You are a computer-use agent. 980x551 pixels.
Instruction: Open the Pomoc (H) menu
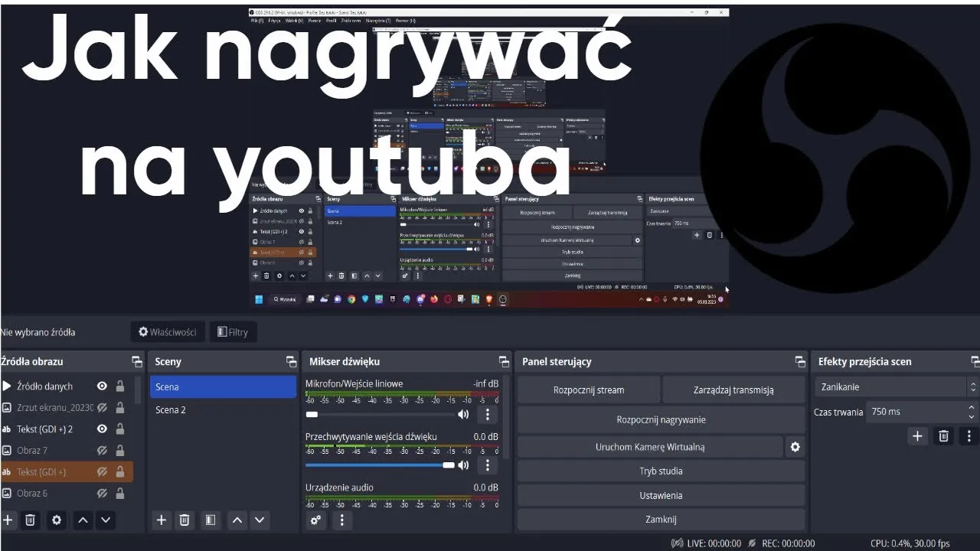coord(406,21)
